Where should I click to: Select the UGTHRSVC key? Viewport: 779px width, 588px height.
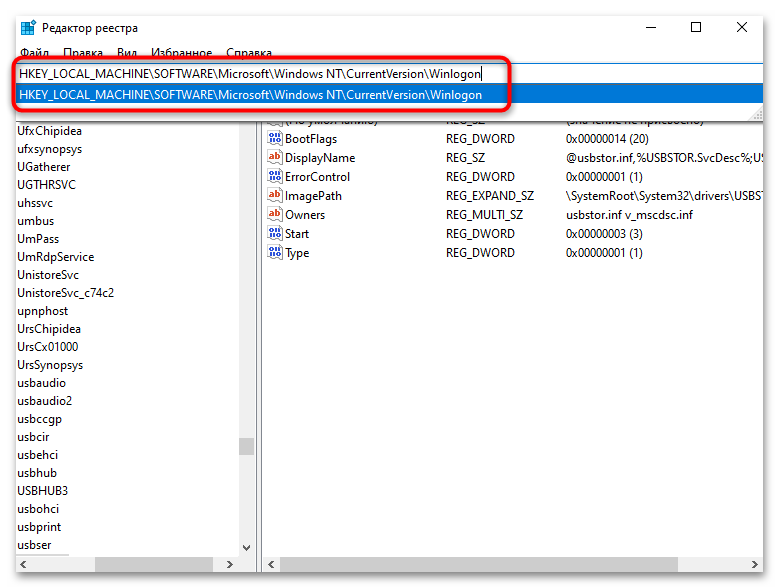pos(46,185)
